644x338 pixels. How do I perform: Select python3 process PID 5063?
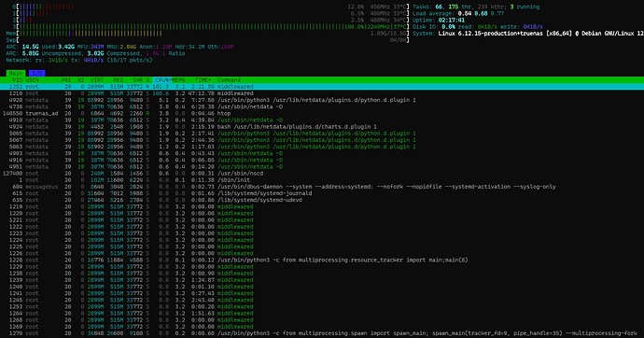tap(322, 147)
